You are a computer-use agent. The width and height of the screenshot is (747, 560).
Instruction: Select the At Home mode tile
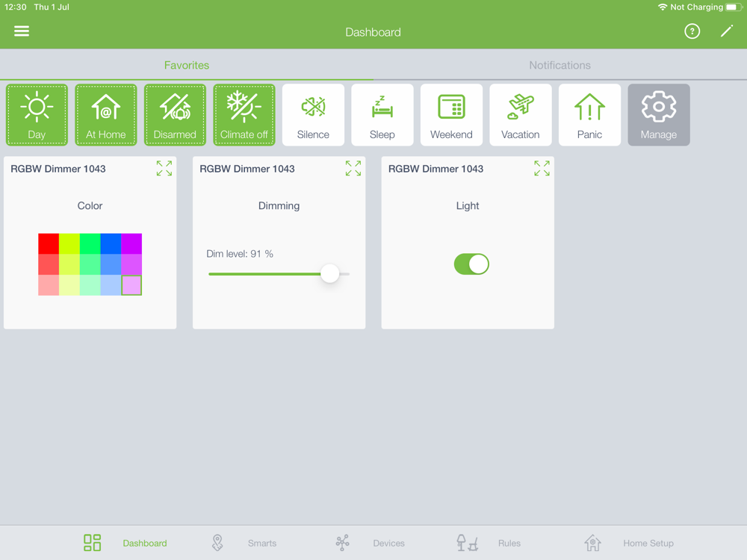pyautogui.click(x=106, y=115)
